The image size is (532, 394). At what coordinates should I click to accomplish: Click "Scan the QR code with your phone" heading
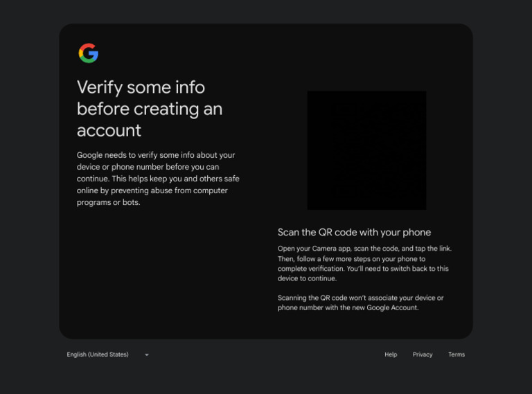tap(354, 232)
